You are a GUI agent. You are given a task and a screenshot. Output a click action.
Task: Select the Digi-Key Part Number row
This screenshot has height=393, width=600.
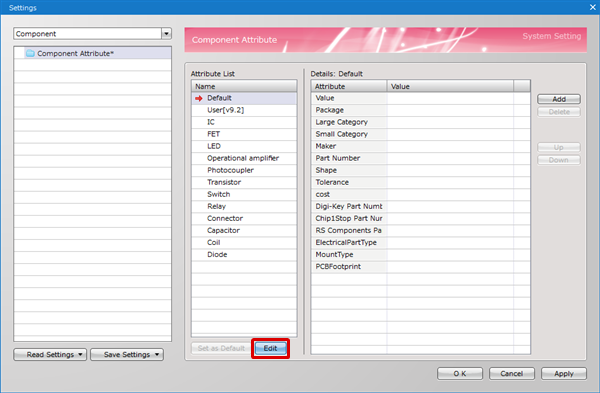[x=421, y=206]
